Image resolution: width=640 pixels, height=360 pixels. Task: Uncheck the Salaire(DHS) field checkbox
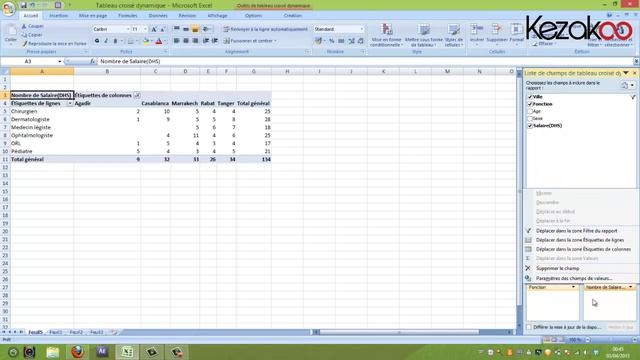click(x=530, y=126)
